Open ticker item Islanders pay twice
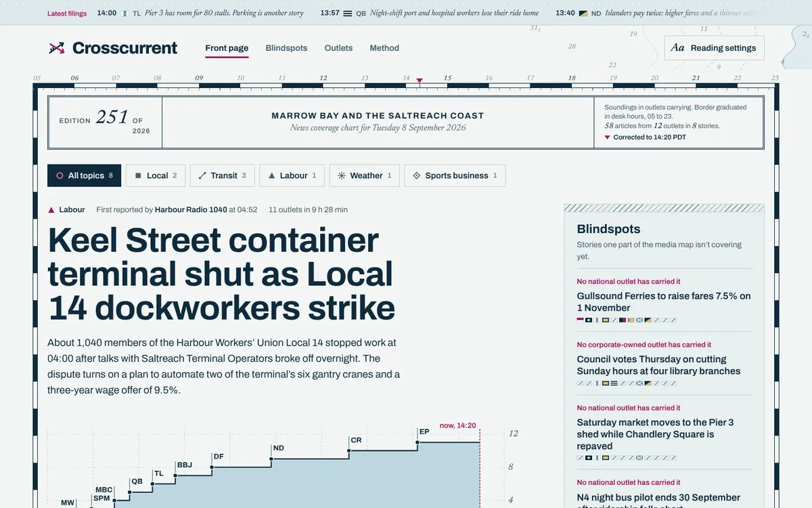 683,13
